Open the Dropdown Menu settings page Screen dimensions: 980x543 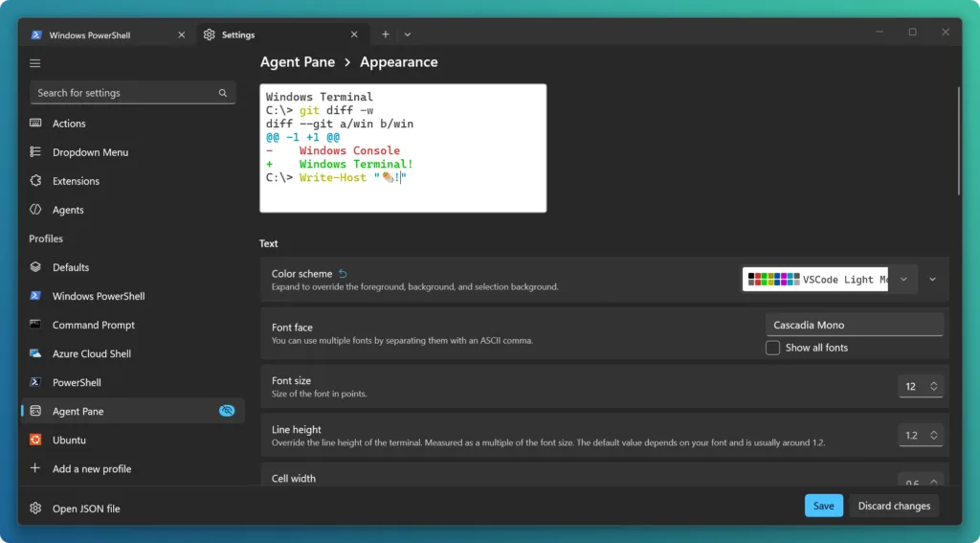pyautogui.click(x=133, y=152)
